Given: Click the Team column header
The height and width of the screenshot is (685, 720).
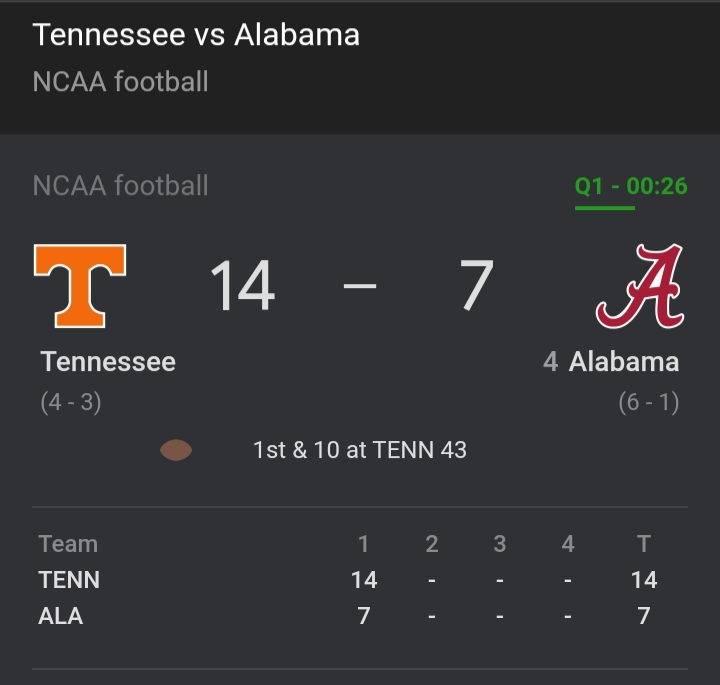Looking at the screenshot, I should 68,544.
